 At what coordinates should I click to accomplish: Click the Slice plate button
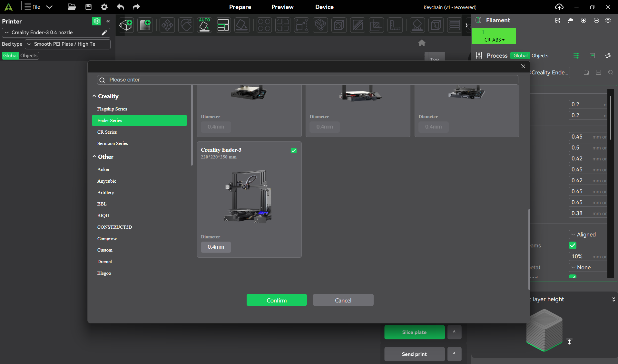pyautogui.click(x=414, y=332)
